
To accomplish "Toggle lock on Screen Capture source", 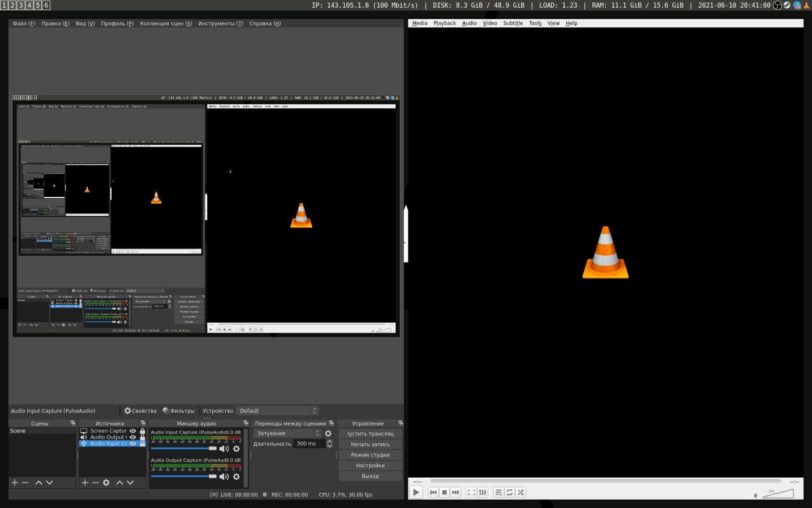I will (x=143, y=431).
